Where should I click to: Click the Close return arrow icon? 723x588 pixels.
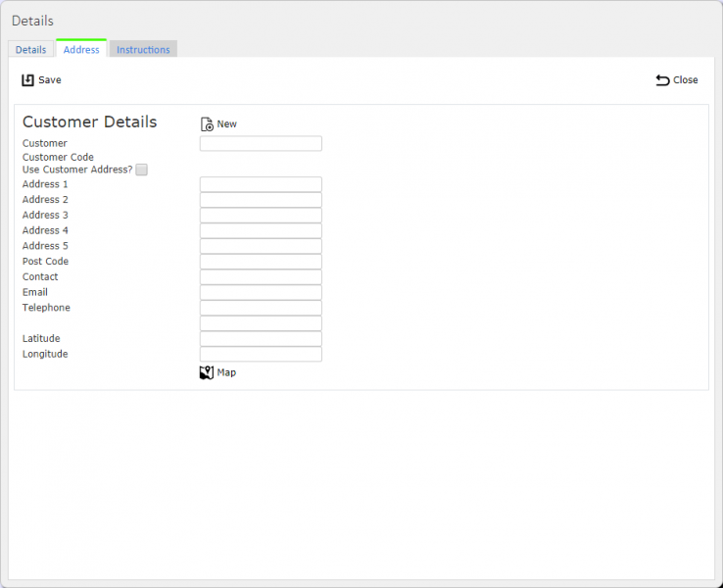click(662, 80)
